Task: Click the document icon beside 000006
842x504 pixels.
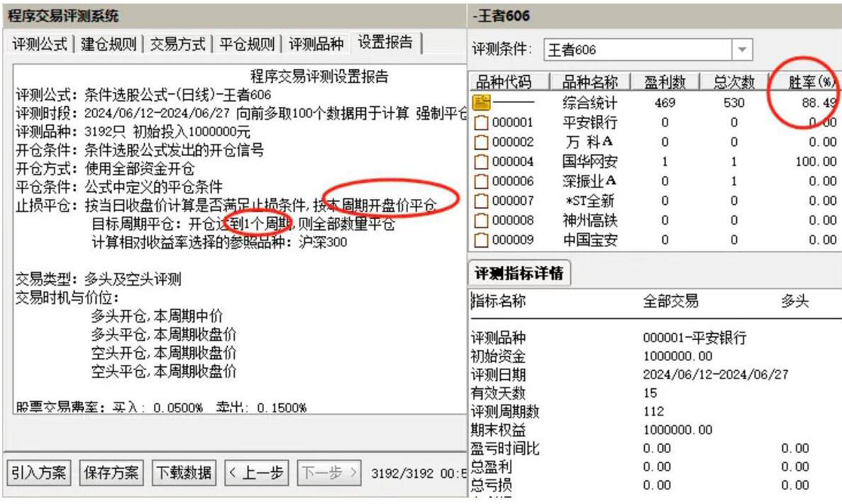Action: click(482, 181)
